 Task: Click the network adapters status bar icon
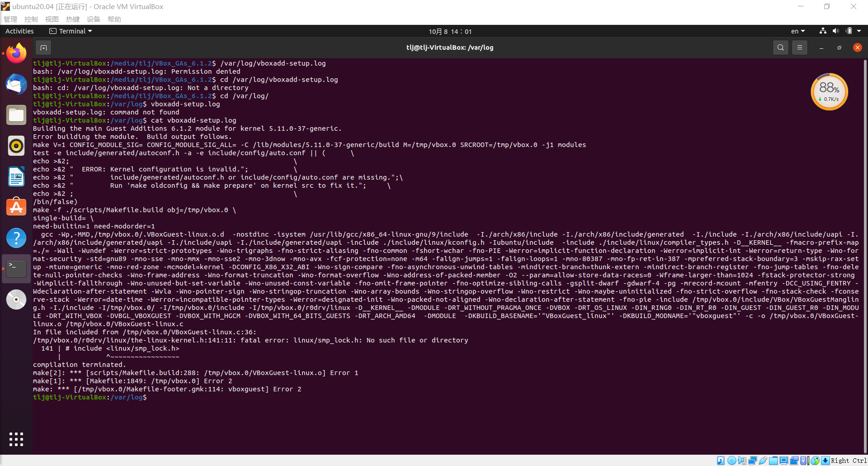[x=752, y=460]
